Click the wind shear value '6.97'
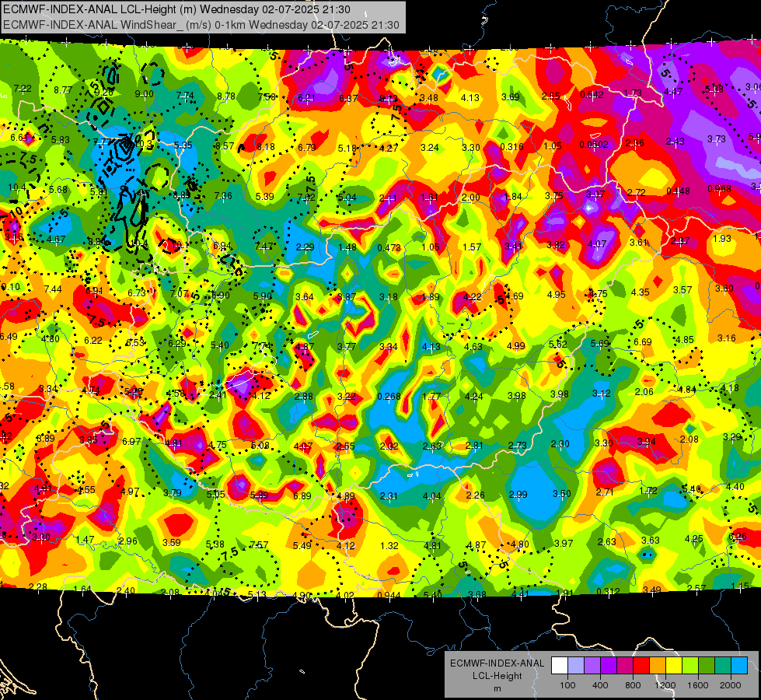Screen dimensions: 761x700 point(131,442)
